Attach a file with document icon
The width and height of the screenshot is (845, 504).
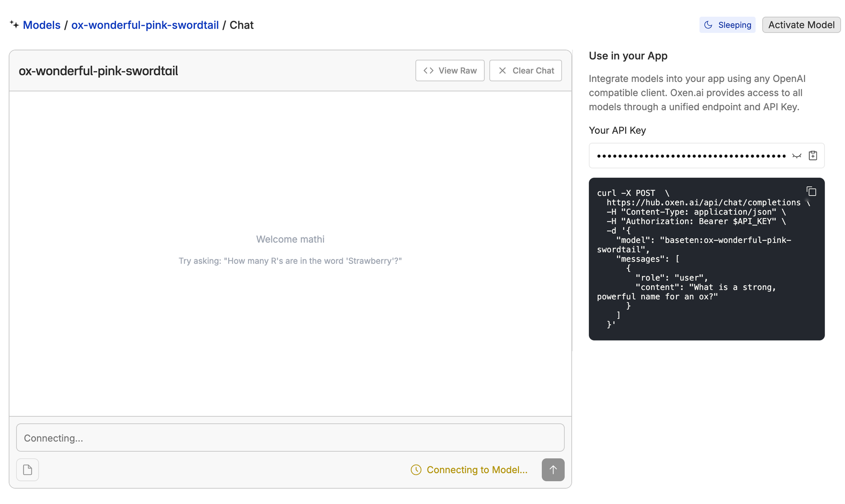pyautogui.click(x=27, y=470)
